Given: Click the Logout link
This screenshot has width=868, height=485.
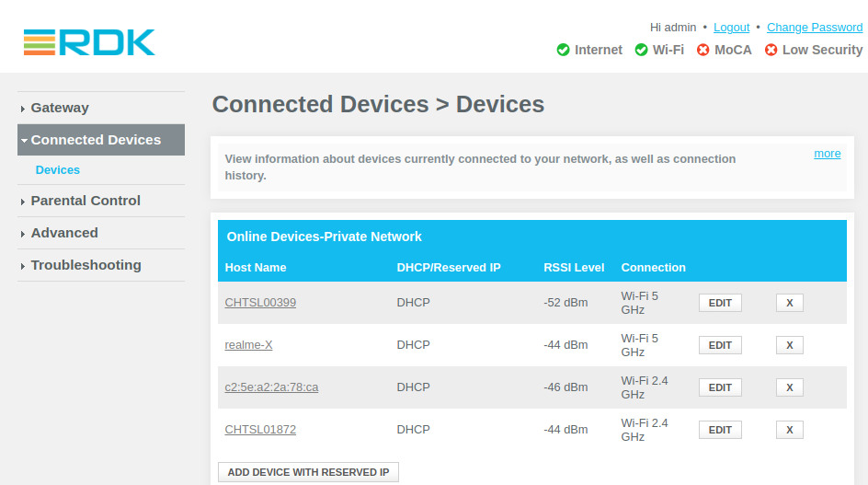Looking at the screenshot, I should [731, 28].
